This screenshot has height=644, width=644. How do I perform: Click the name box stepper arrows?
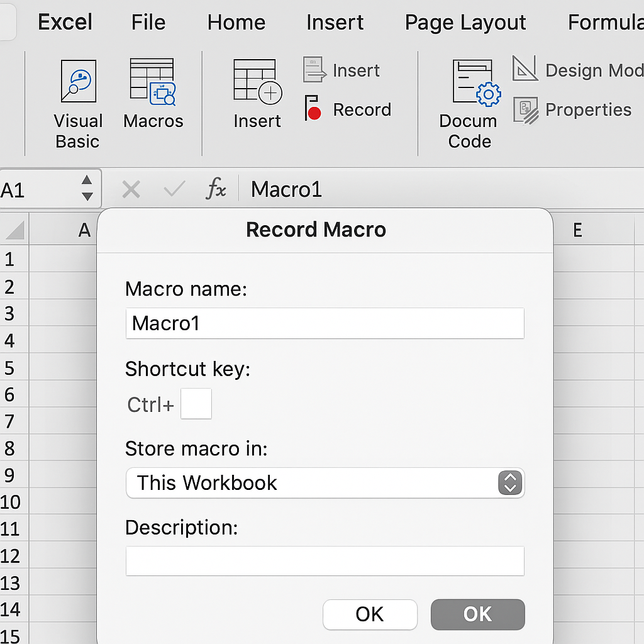(x=87, y=188)
